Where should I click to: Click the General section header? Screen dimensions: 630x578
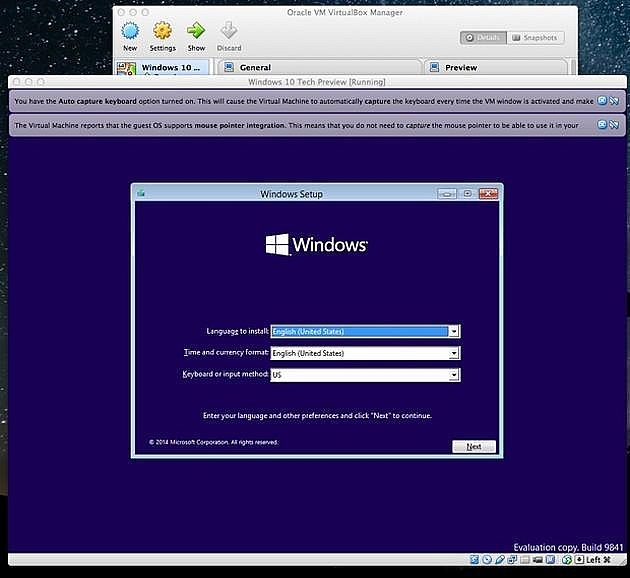point(255,68)
